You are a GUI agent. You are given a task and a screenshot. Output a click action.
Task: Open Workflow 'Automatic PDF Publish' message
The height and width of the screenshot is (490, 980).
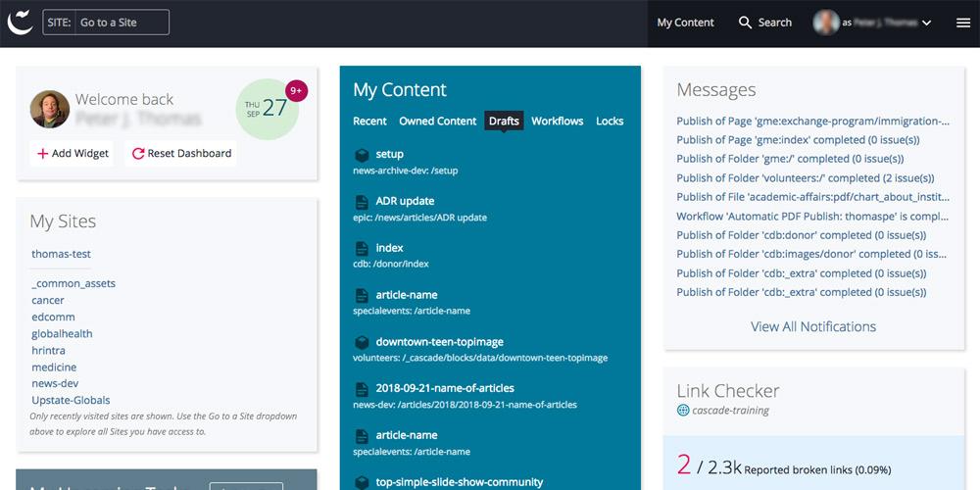pyautogui.click(x=812, y=217)
